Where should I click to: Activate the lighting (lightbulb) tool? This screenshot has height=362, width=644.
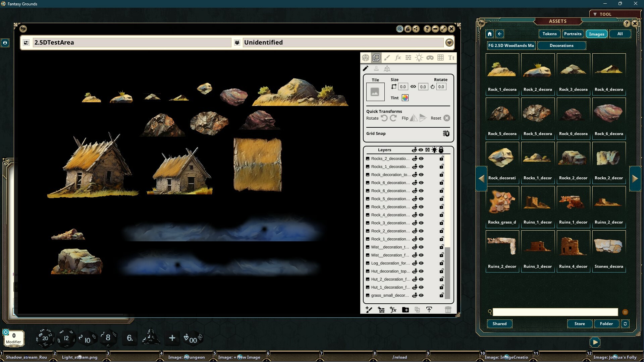[419, 57]
